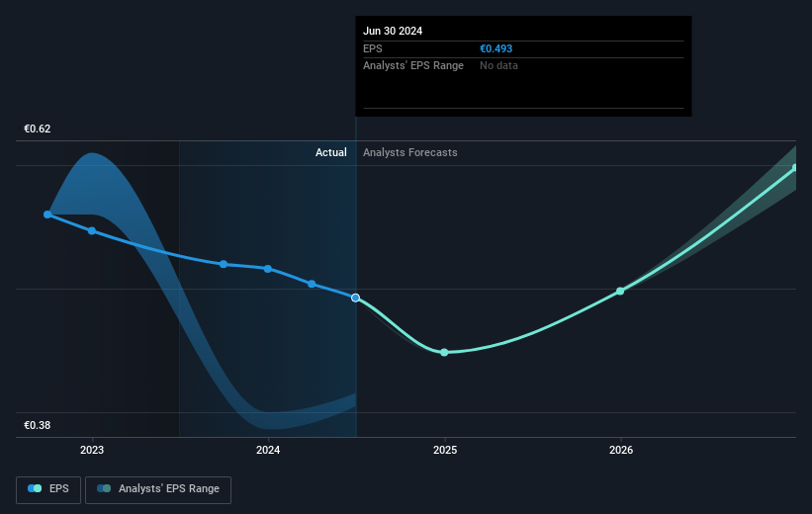Select the EPS data point above the 2023 label
This screenshot has height=514, width=812.
point(92,231)
